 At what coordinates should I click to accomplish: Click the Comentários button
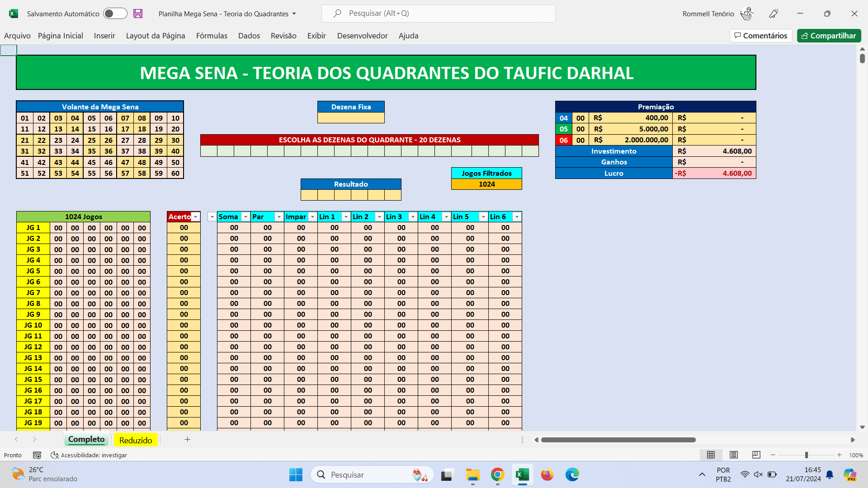761,36
